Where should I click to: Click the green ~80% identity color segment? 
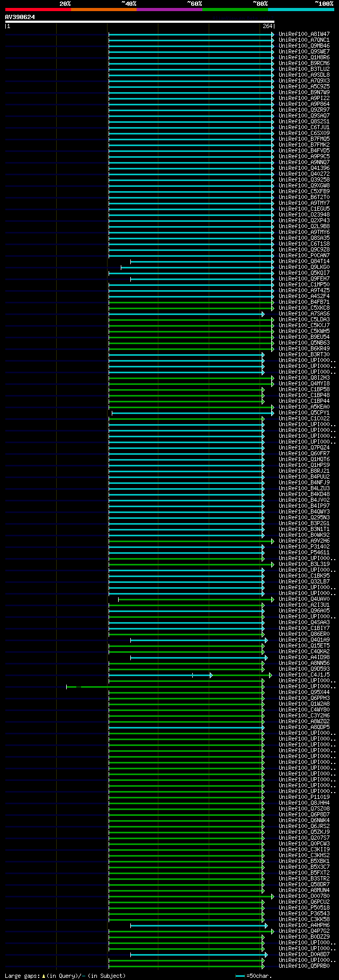[235, 9]
